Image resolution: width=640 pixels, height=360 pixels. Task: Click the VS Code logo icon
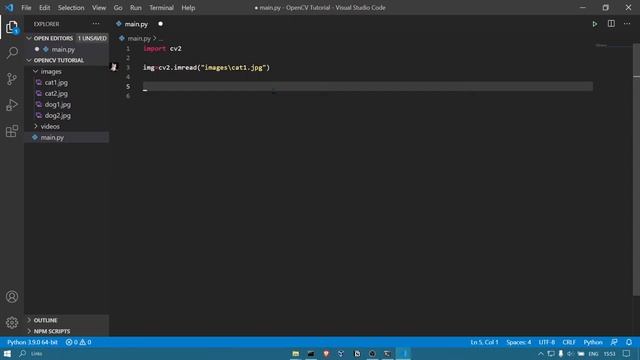click(9, 7)
